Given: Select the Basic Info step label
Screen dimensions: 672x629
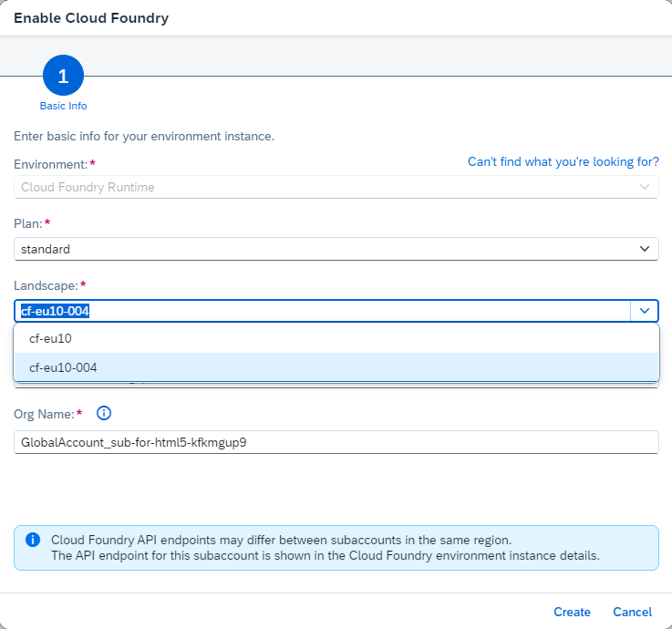Looking at the screenshot, I should (x=64, y=106).
